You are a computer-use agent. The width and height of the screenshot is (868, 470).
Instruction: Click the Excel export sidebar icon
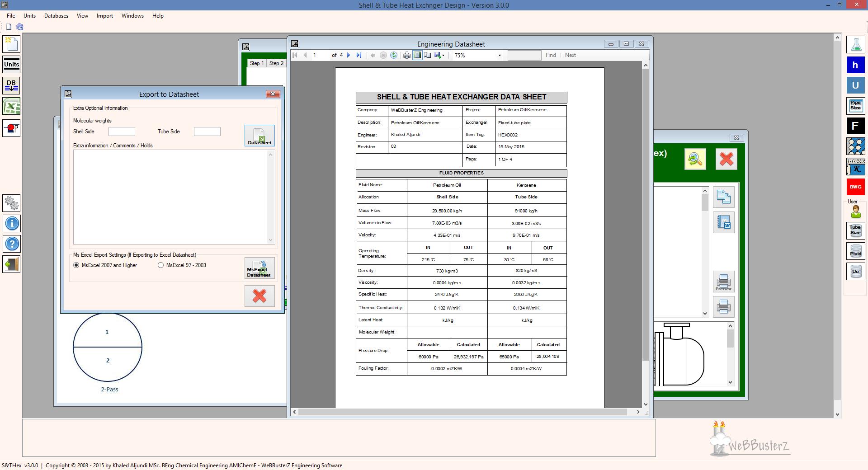coord(12,107)
